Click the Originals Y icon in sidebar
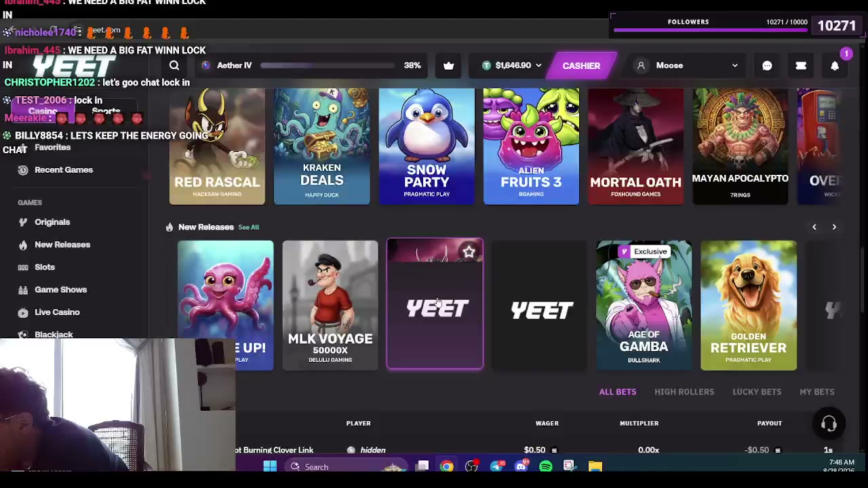 pos(23,222)
